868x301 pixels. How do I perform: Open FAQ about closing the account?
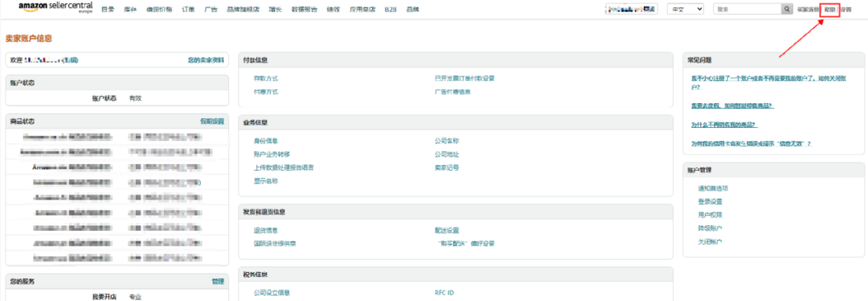(768, 83)
